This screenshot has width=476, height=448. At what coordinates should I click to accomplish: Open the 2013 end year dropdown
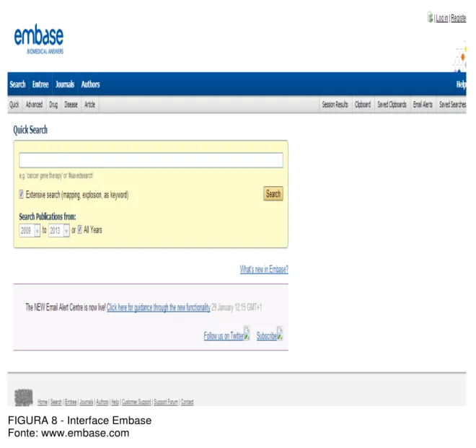click(x=59, y=231)
